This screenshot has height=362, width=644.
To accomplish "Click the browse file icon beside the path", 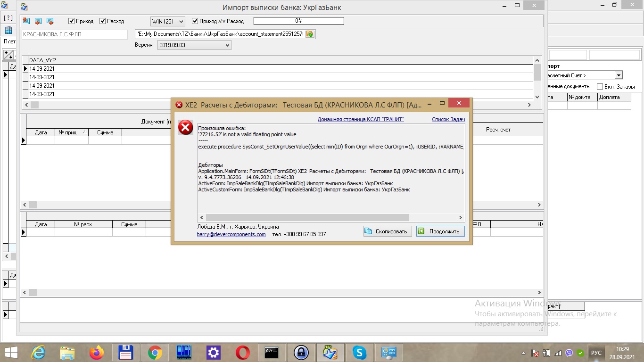I will (x=310, y=34).
